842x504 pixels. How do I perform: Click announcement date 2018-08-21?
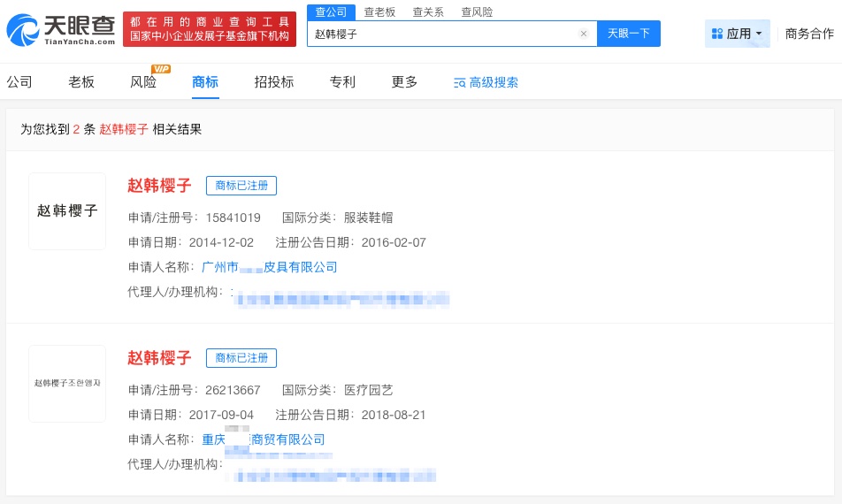coord(394,415)
